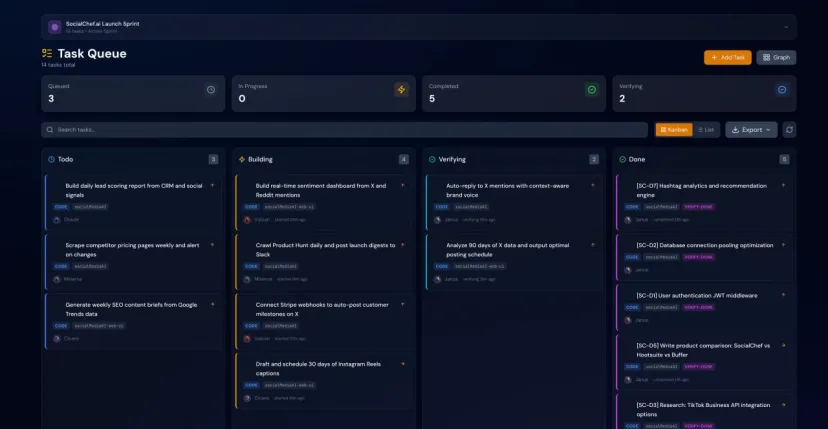Click priority arrow on Stripe webhooks card

click(403, 304)
